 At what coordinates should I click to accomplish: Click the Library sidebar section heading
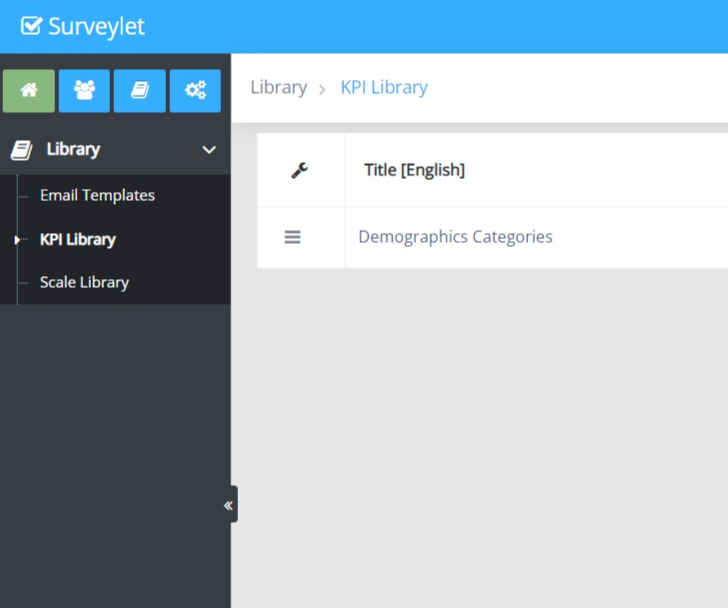73,150
